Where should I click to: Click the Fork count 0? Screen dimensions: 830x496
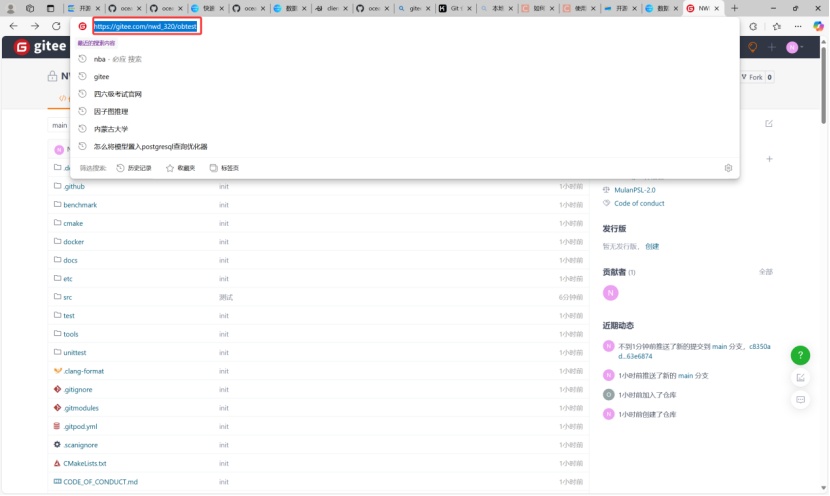click(x=770, y=77)
